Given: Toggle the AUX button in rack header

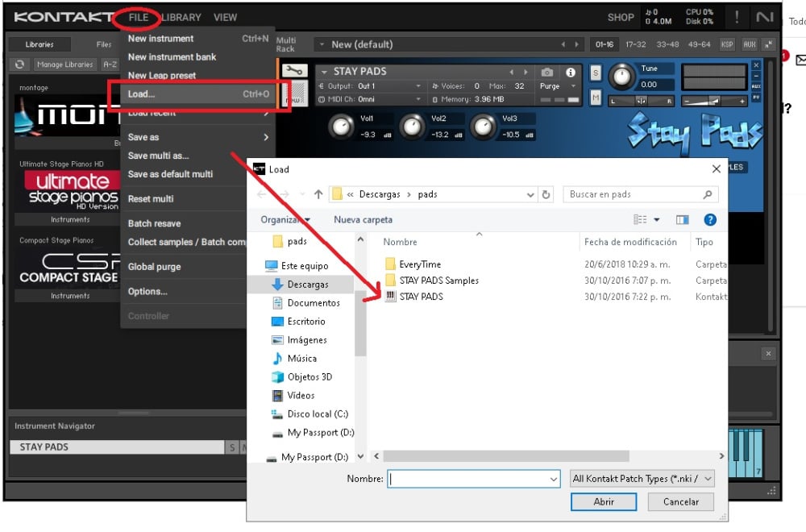Looking at the screenshot, I should pyautogui.click(x=750, y=44).
